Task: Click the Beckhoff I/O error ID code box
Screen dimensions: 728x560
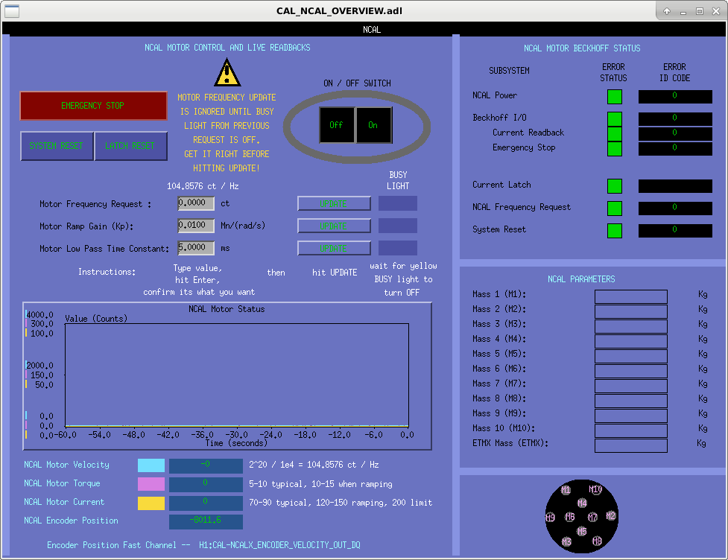Action: click(x=675, y=118)
